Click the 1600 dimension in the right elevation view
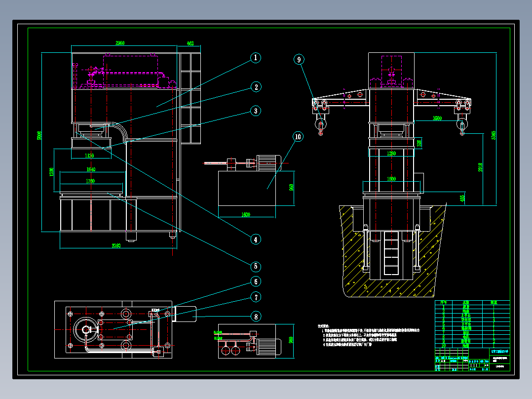The width and height of the screenshot is (532, 399). pos(391,179)
